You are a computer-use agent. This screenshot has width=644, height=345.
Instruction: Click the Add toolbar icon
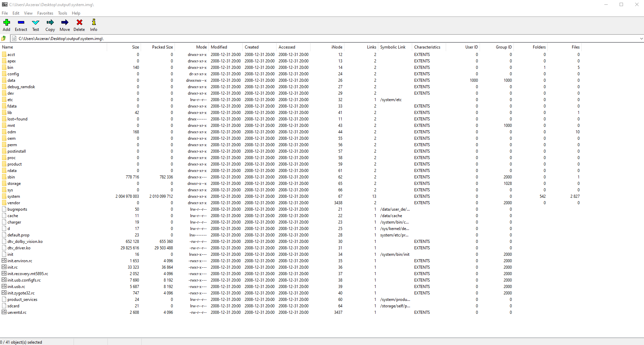(6, 22)
